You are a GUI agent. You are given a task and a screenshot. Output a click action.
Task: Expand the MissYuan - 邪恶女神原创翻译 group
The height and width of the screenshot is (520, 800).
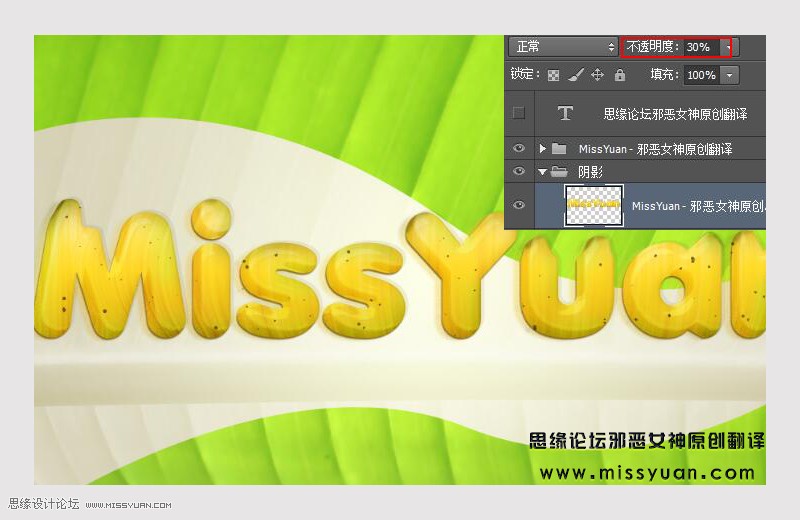click(x=542, y=148)
